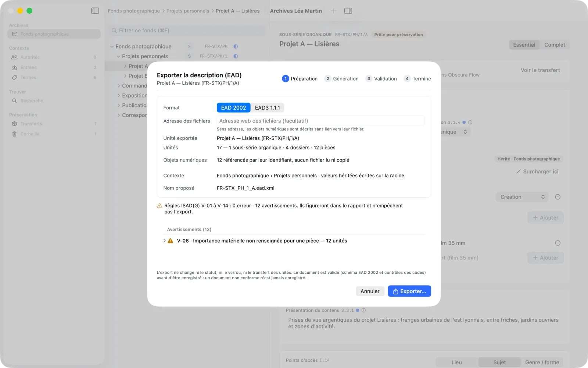Image resolution: width=588 pixels, height=368 pixels.
Task: Toggle the right inspector panel icon
Action: click(348, 11)
